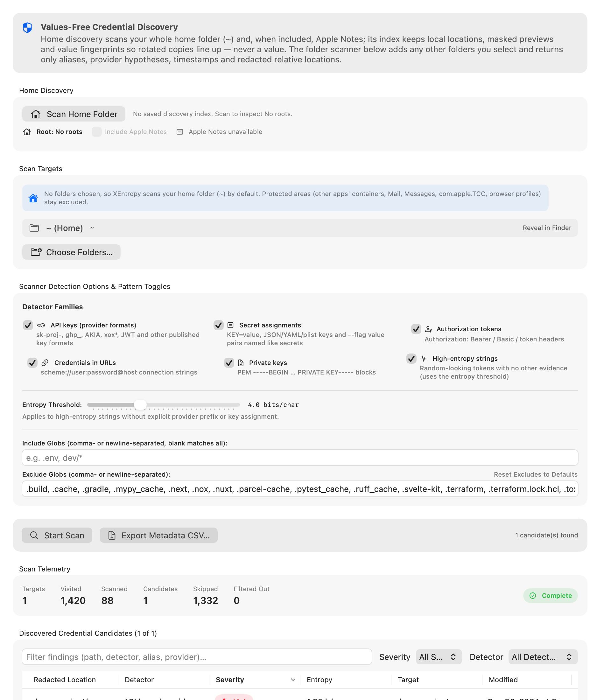Click the document icon beside Private keys
The width and height of the screenshot is (611, 700).
[x=241, y=363]
